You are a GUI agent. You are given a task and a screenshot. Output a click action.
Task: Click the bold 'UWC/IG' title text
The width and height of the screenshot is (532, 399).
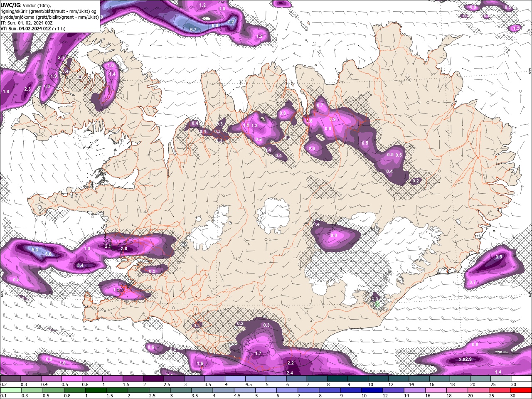click(10, 5)
